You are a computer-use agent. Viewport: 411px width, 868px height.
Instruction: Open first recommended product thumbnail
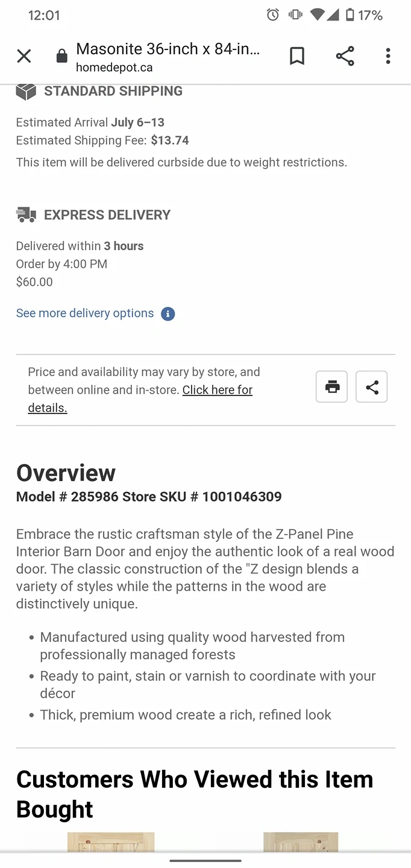pyautogui.click(x=111, y=841)
